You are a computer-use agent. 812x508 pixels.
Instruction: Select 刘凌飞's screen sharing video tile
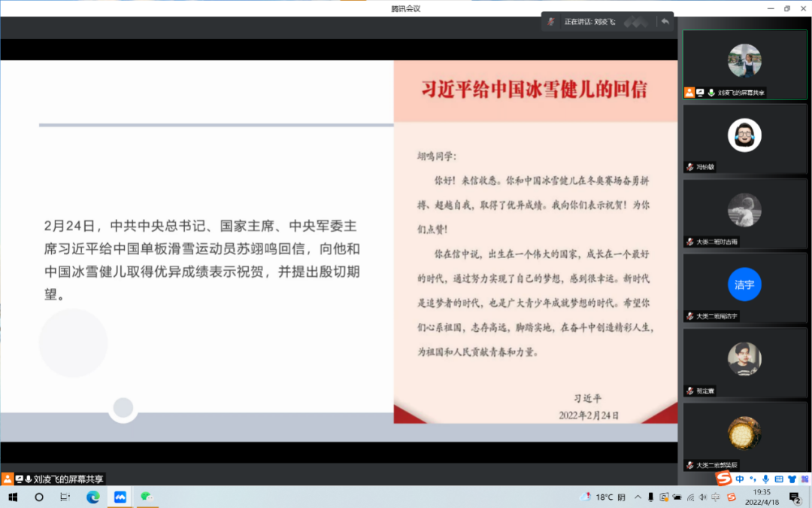pos(744,64)
